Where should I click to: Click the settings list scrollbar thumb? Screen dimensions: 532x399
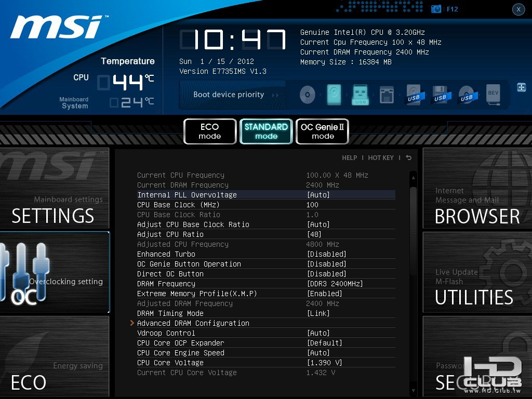click(413, 231)
